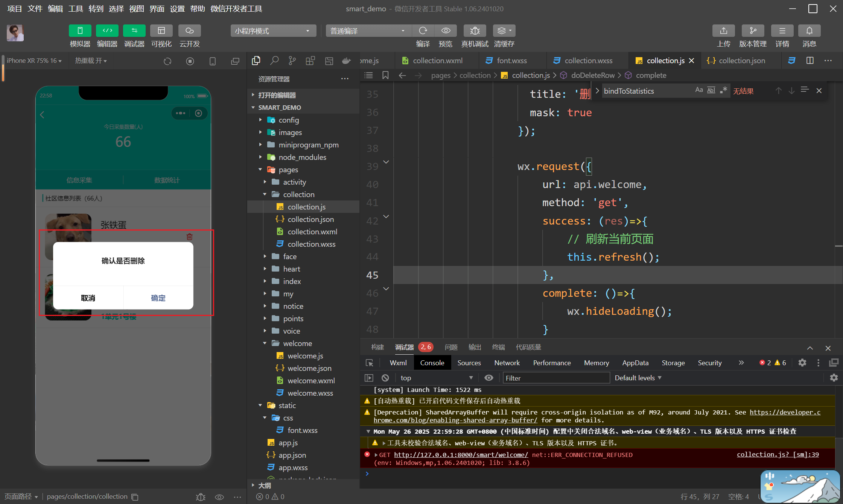Open collection.wxml in the file tree
The height and width of the screenshot is (504, 843).
click(x=312, y=232)
